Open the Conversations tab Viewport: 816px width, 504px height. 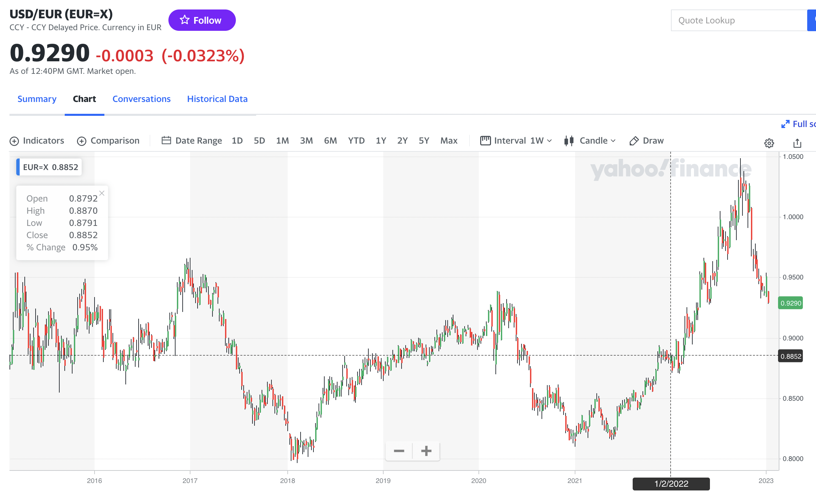141,99
